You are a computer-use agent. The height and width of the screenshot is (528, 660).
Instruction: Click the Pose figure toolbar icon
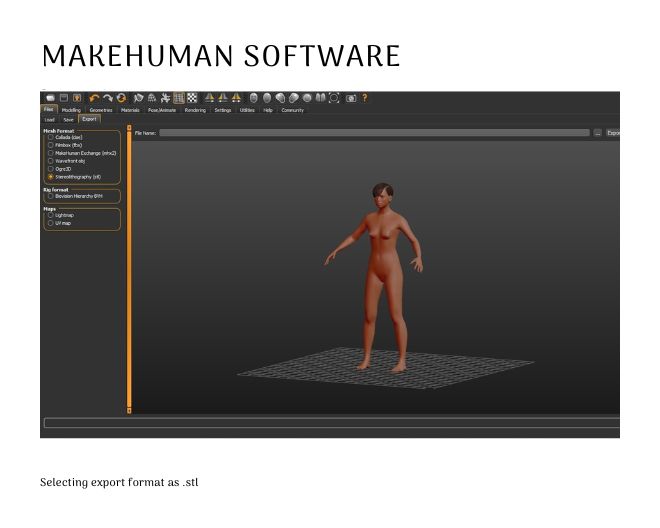pos(165,98)
